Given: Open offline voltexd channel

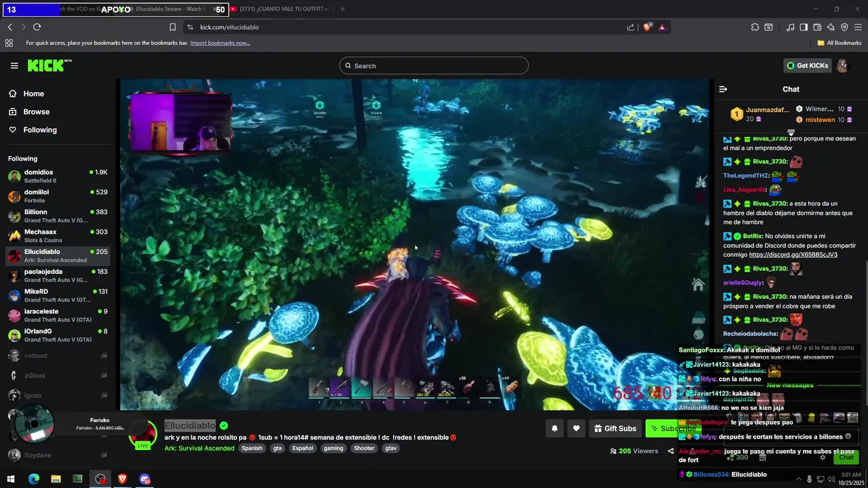Looking at the screenshot, I should point(58,355).
